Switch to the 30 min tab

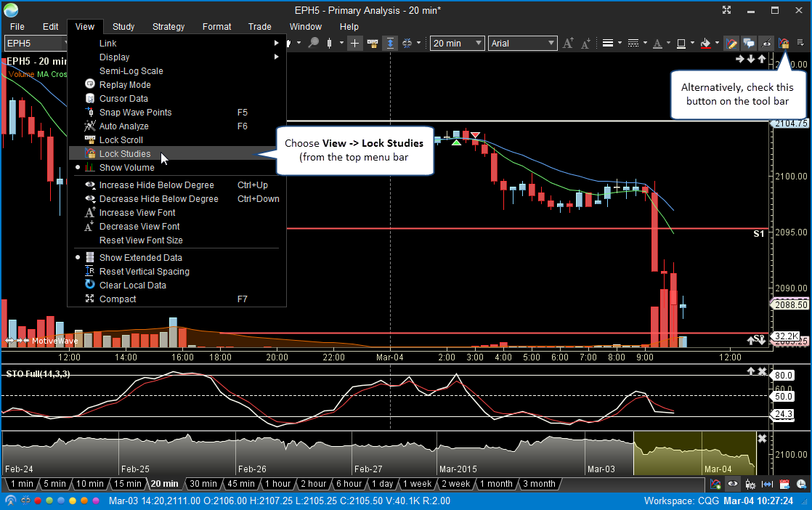[203, 484]
